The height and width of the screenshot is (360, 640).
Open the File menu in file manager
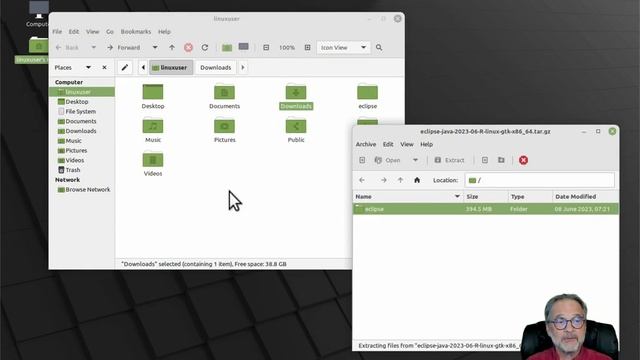(x=57, y=31)
